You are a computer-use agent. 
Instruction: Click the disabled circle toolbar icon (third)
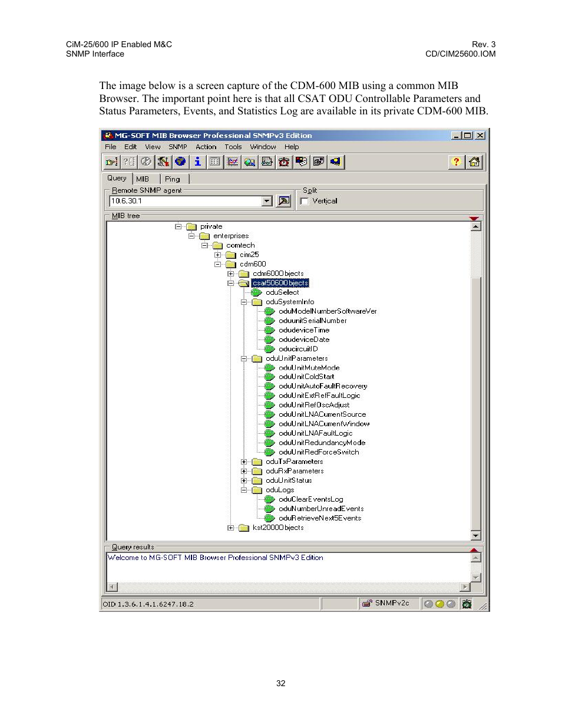point(146,162)
